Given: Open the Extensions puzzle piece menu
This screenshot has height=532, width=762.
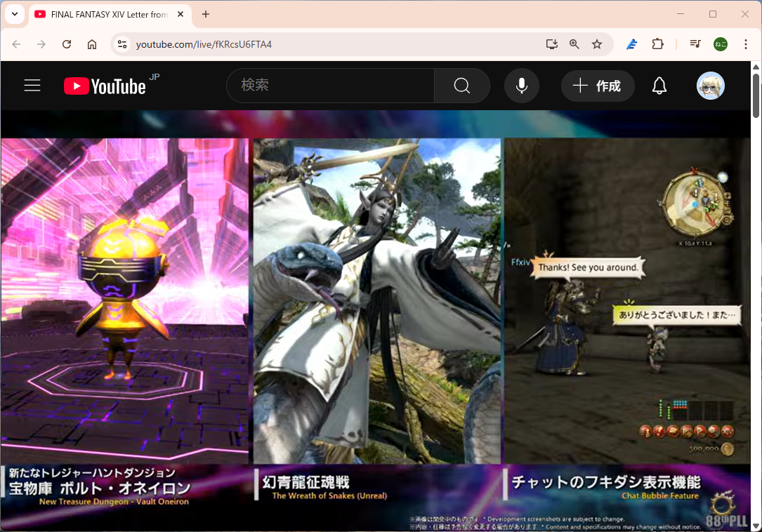Looking at the screenshot, I should (x=657, y=44).
